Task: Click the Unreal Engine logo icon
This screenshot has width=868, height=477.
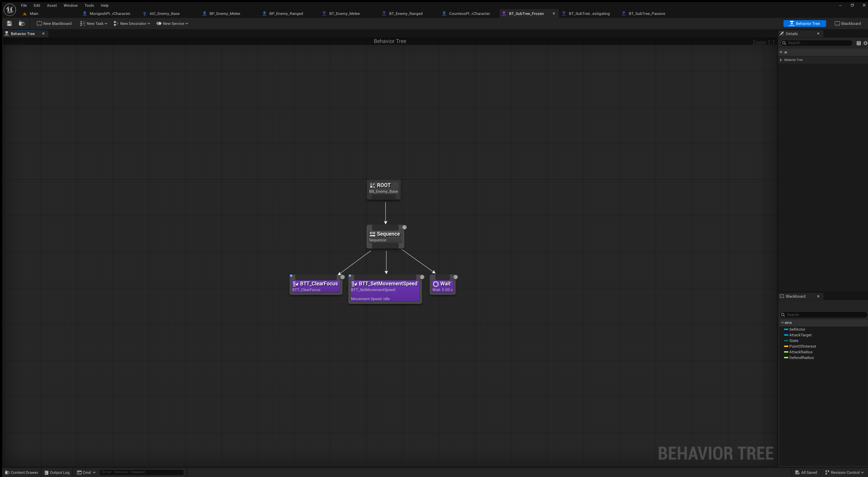Action: coord(10,9)
